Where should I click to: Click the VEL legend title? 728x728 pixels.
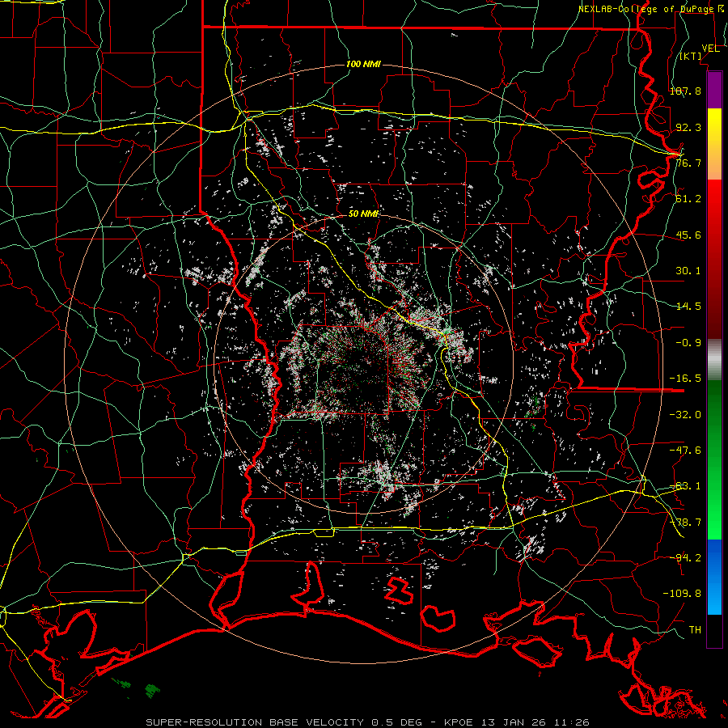(710, 48)
